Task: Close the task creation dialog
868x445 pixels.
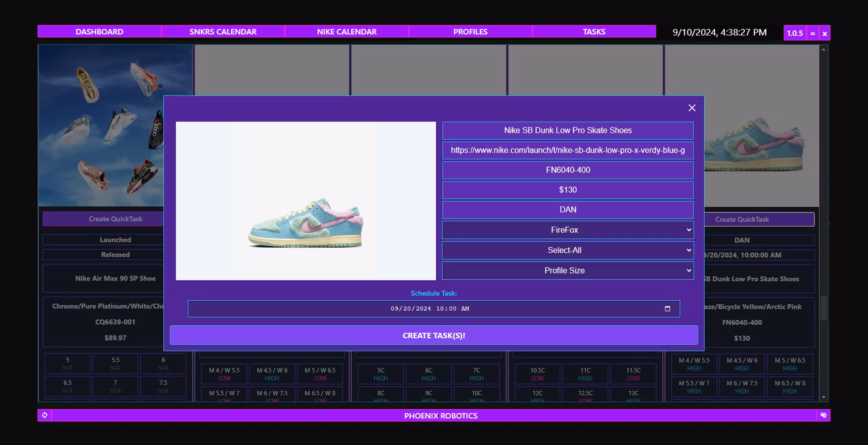Action: coord(692,108)
